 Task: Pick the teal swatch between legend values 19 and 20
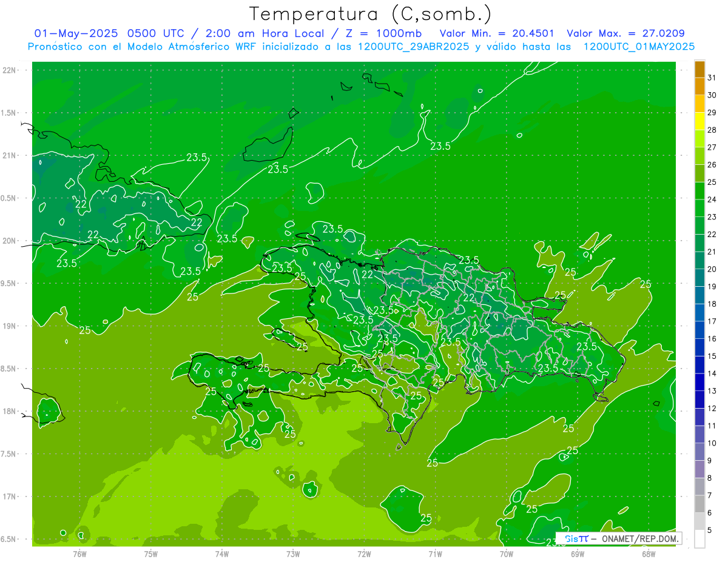click(700, 278)
